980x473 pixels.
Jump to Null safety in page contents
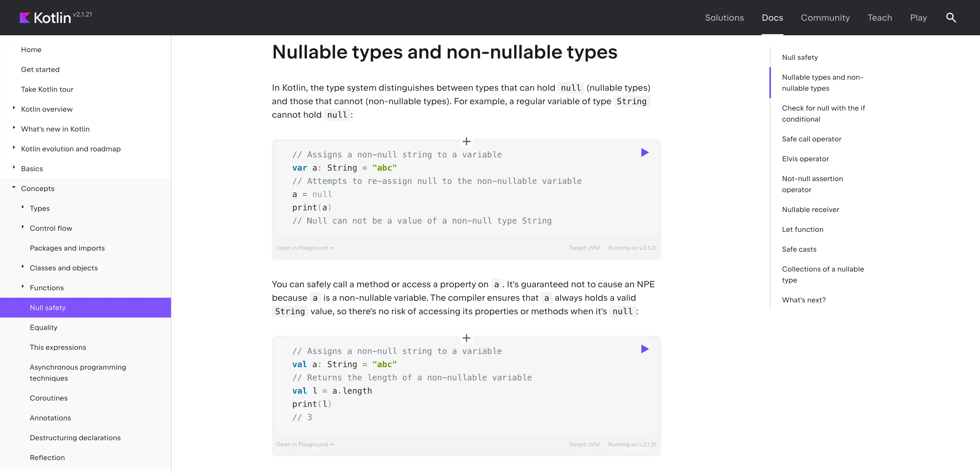(x=800, y=57)
